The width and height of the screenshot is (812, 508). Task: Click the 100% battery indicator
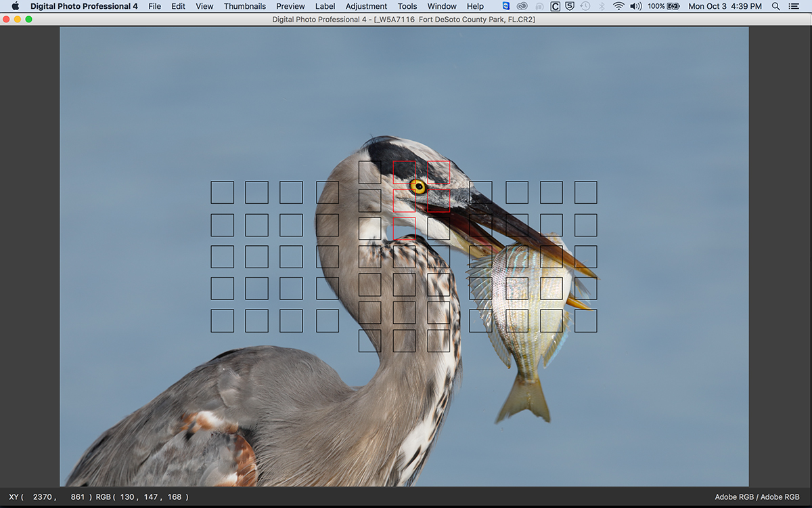(663, 6)
